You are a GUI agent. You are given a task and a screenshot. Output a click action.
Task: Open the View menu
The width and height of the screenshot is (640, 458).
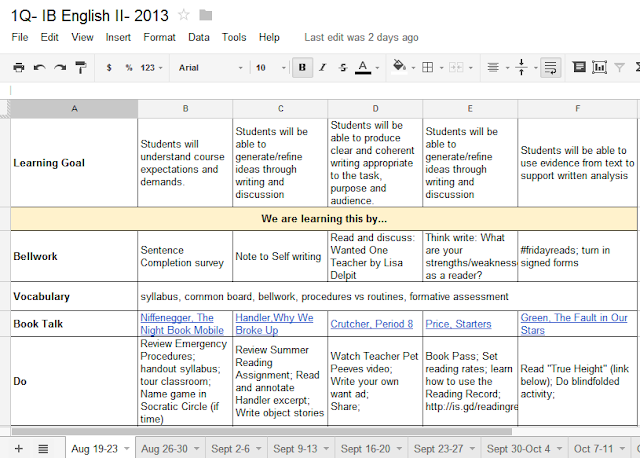[x=82, y=37]
